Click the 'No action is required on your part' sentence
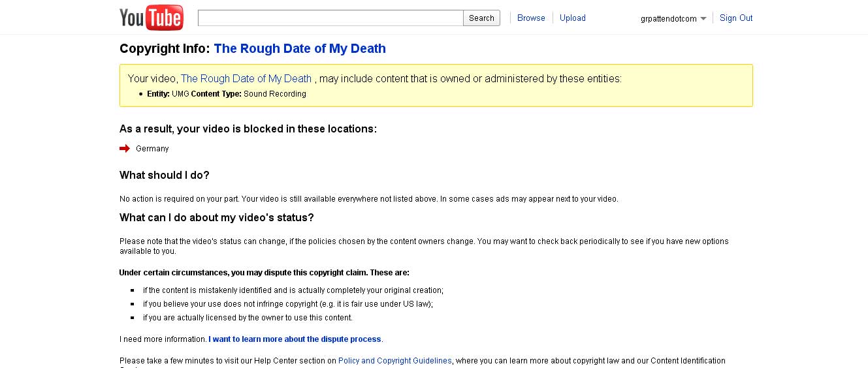868x368 pixels. tap(180, 199)
